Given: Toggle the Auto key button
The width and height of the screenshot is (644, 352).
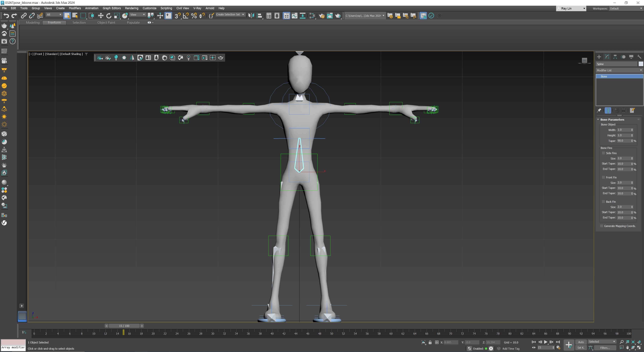Looking at the screenshot, I should tap(581, 342).
